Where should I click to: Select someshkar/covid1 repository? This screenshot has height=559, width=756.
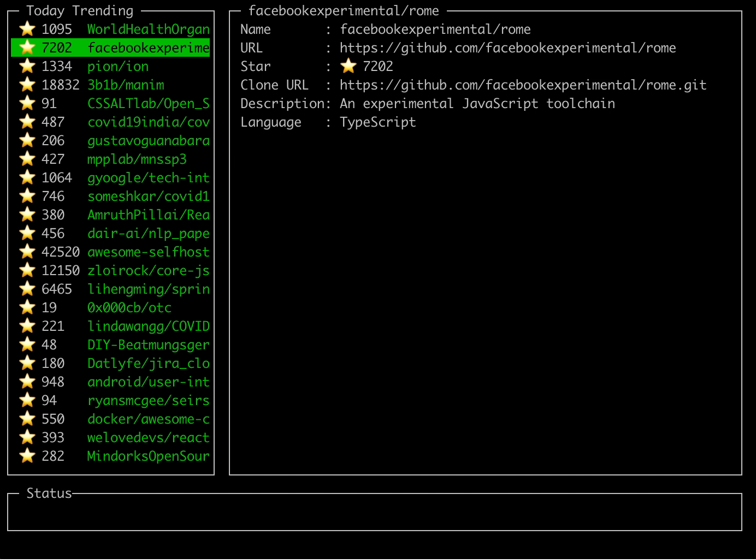pyautogui.click(x=110, y=196)
